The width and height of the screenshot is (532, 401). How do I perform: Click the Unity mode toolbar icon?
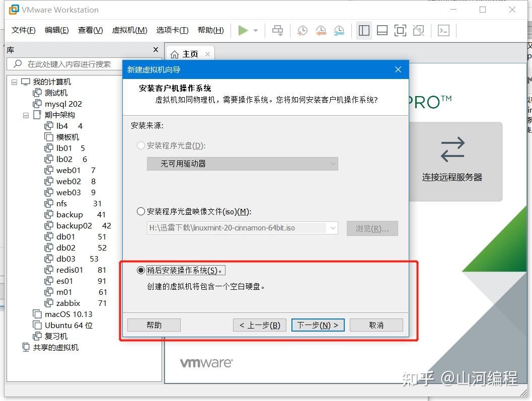[x=419, y=31]
